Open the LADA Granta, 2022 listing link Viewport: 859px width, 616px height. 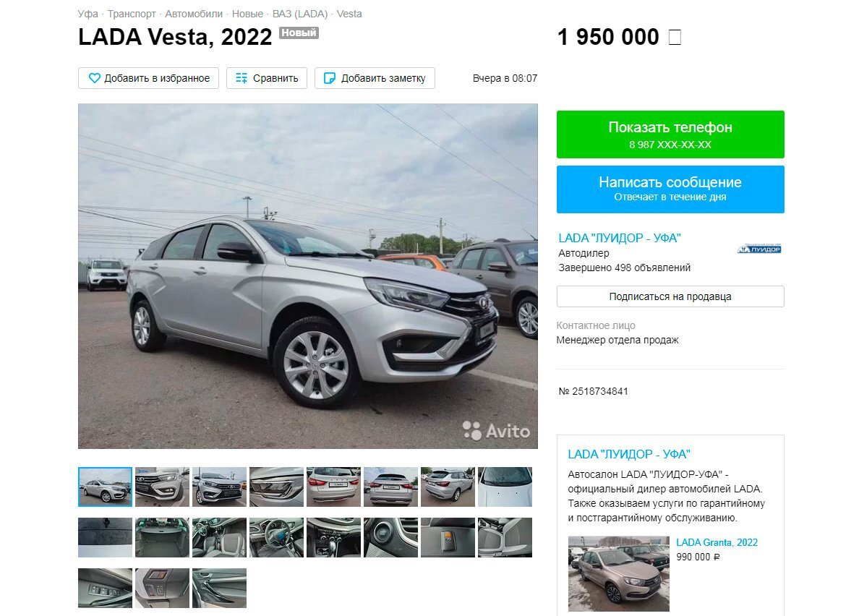[x=717, y=543]
